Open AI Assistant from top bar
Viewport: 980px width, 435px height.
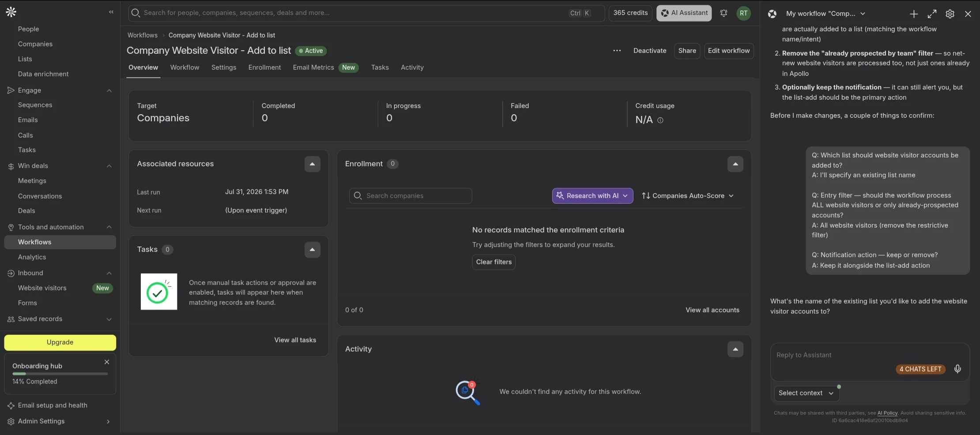684,13
